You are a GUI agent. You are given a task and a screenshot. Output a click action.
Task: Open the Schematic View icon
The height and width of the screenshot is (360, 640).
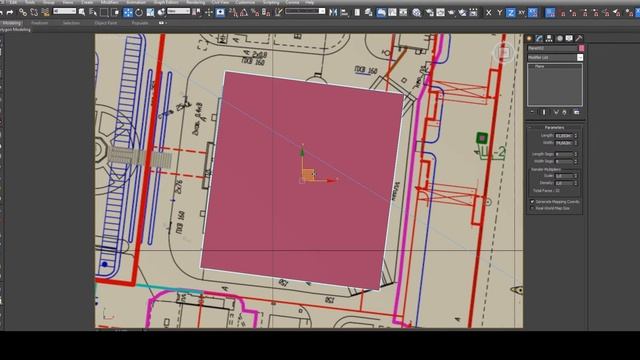[x=403, y=13]
